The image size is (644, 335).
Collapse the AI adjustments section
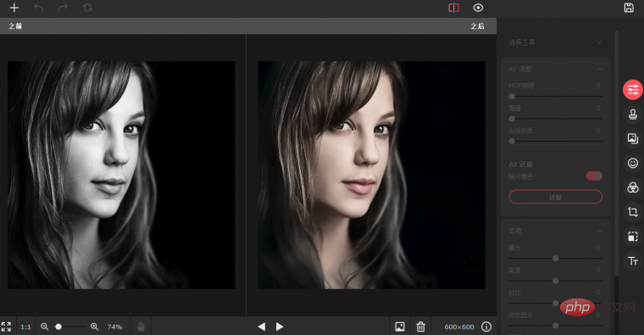pos(599,69)
